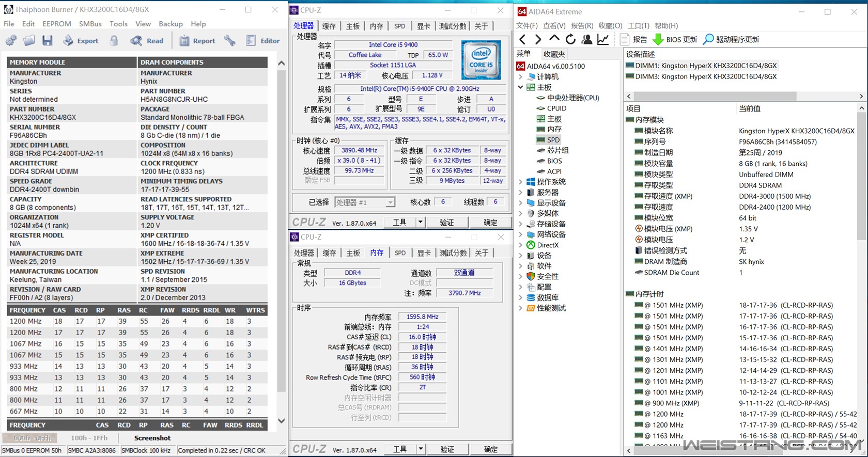Open the SMBus menu in Thaiphoon Burner
This screenshot has width=868, height=457.
(90, 24)
